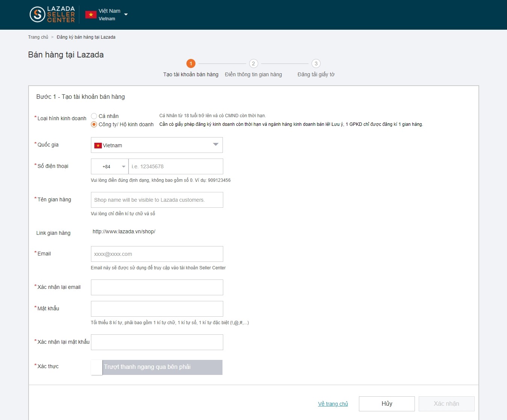
Task: Click the verification slider handle
Action: click(97, 367)
